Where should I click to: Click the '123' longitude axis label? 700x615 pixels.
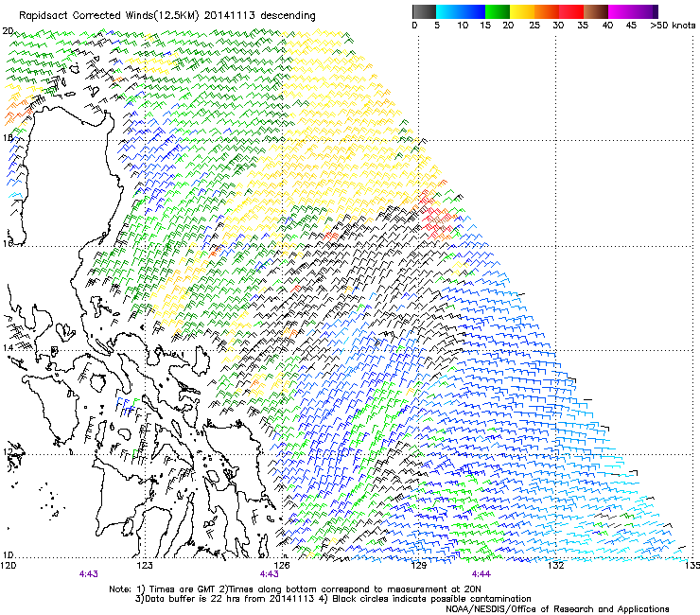[x=145, y=566]
